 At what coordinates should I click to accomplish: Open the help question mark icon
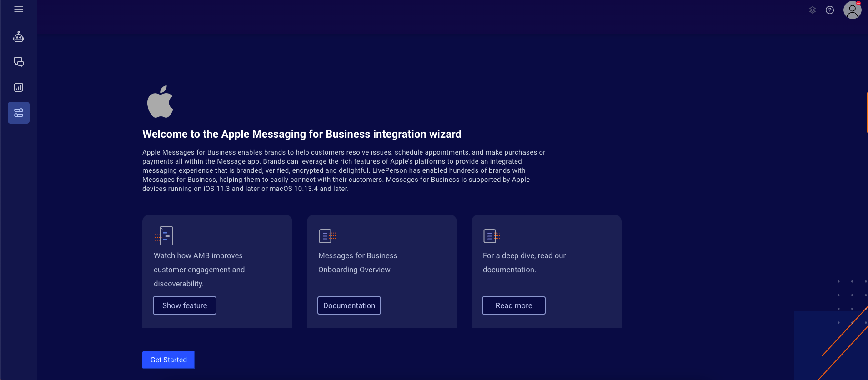tap(830, 10)
